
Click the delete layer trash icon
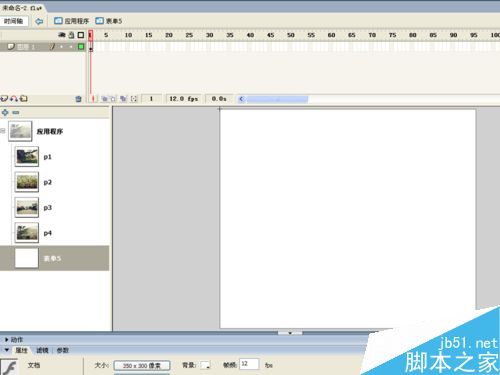[x=78, y=99]
